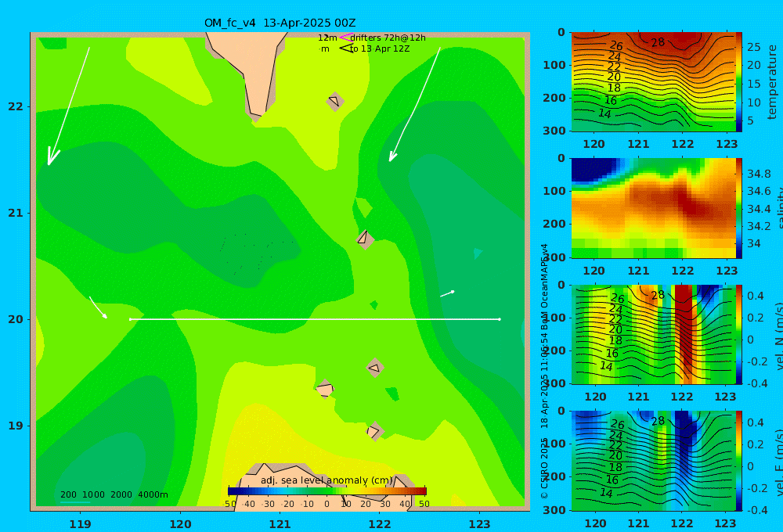
Task: Open the salinity cross-section panel
Action: pyautogui.click(x=654, y=208)
